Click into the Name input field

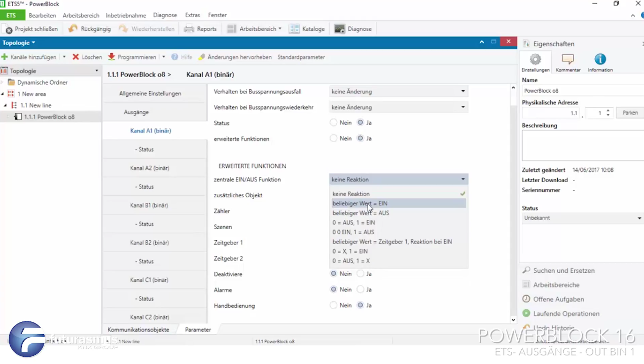coord(582,91)
